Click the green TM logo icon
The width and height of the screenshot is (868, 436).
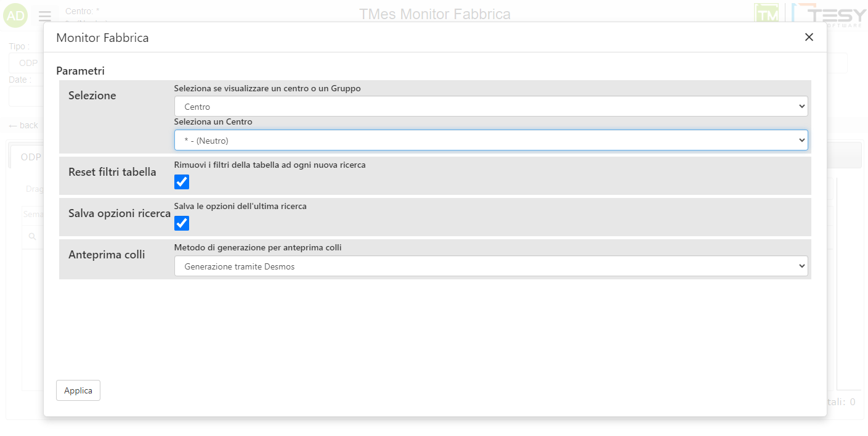pos(766,14)
